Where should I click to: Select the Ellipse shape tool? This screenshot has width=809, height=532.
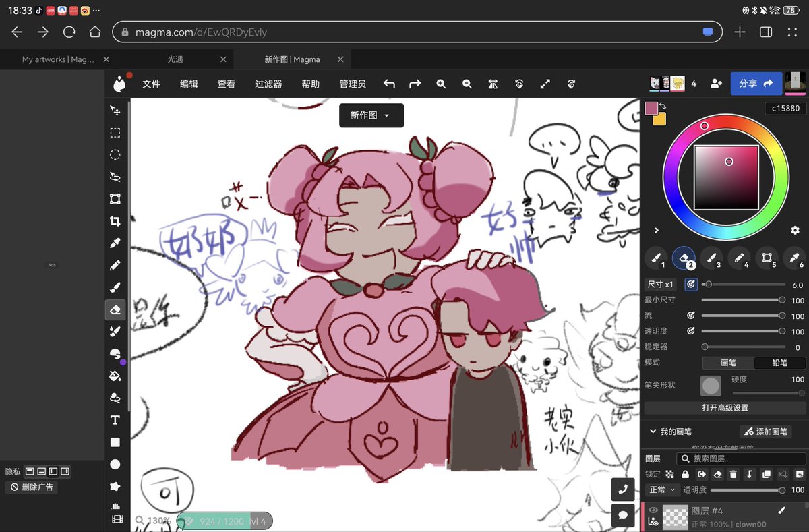(115, 464)
